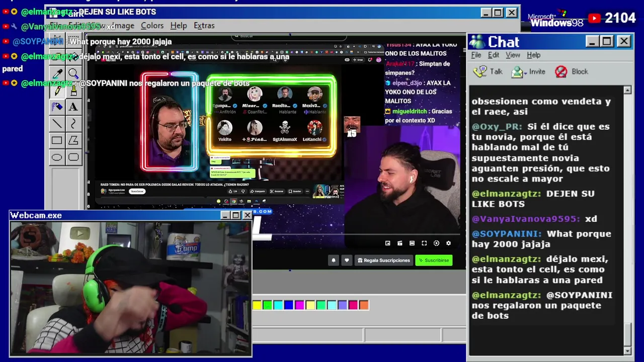This screenshot has height=362, width=644.
Task: Open the player settings gear icon
Action: (x=448, y=243)
